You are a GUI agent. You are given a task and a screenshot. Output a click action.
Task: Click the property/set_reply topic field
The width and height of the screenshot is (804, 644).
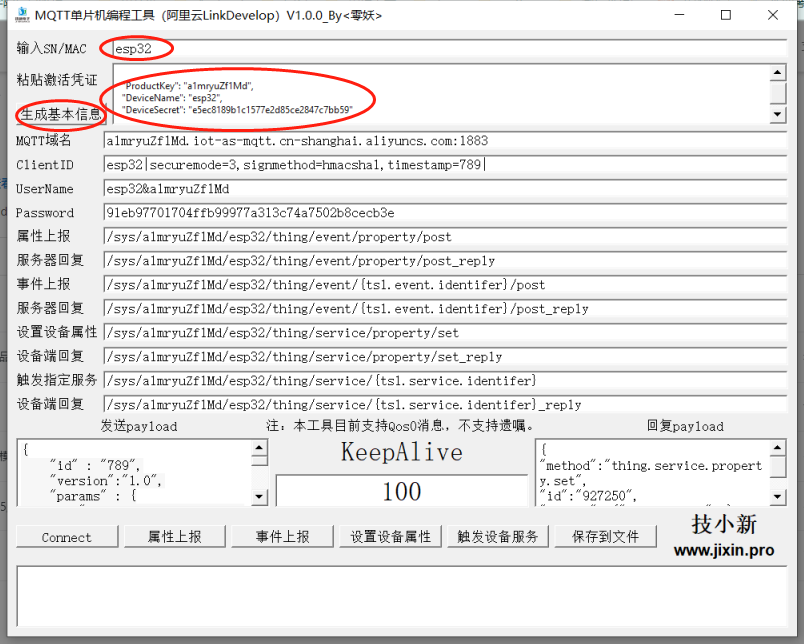click(445, 357)
